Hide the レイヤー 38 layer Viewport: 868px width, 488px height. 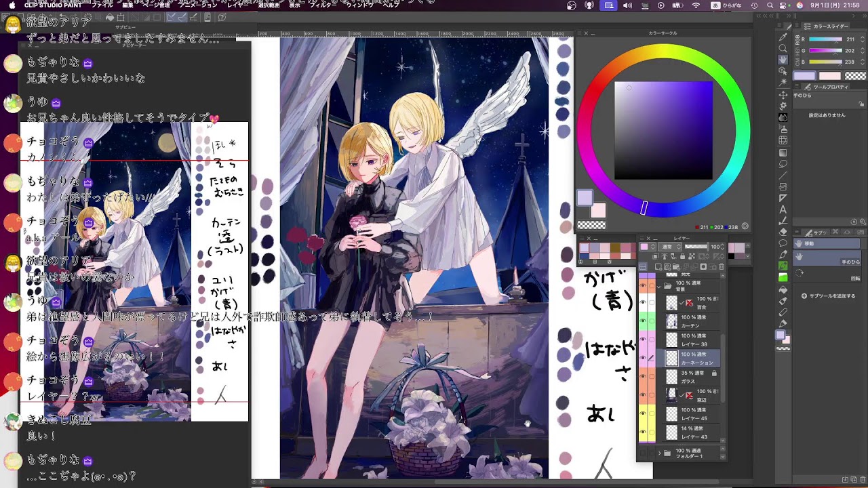coord(643,340)
